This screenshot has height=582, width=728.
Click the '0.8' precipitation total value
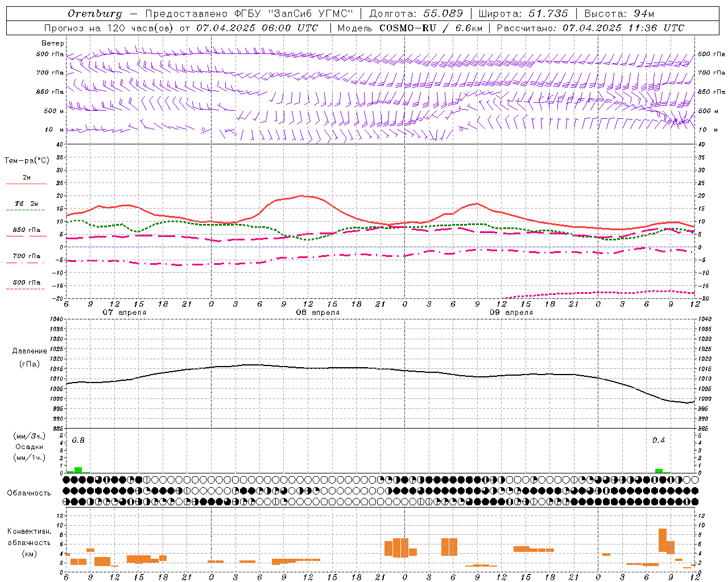tap(78, 440)
